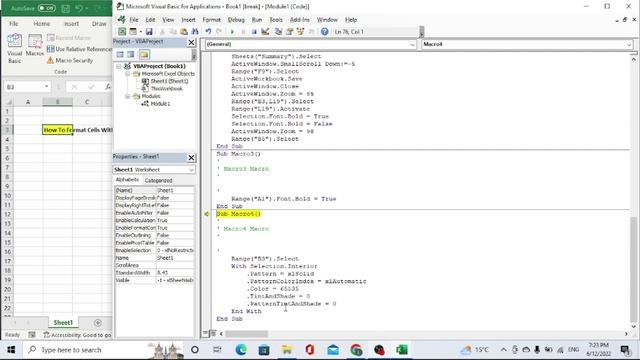Click Insert UserForm icon in VBA toolbar
This screenshot has width=640, height=360.
pyautogui.click(x=133, y=31)
